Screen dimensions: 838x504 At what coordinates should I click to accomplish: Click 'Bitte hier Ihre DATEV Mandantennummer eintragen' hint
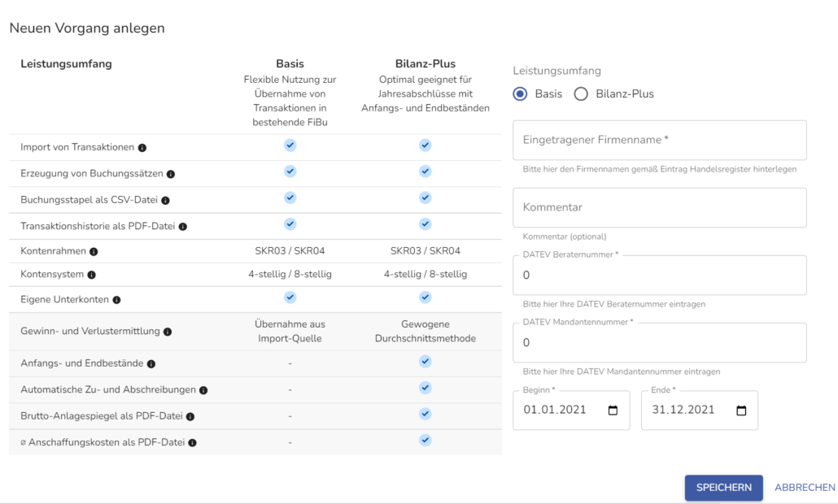622,371
